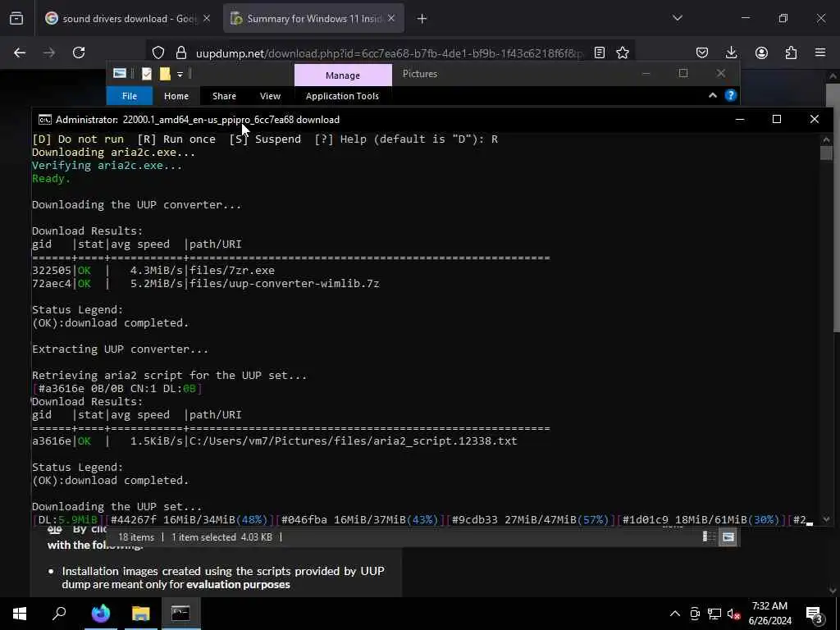Open Save to Pocket button
The image size is (840, 630).
click(702, 52)
